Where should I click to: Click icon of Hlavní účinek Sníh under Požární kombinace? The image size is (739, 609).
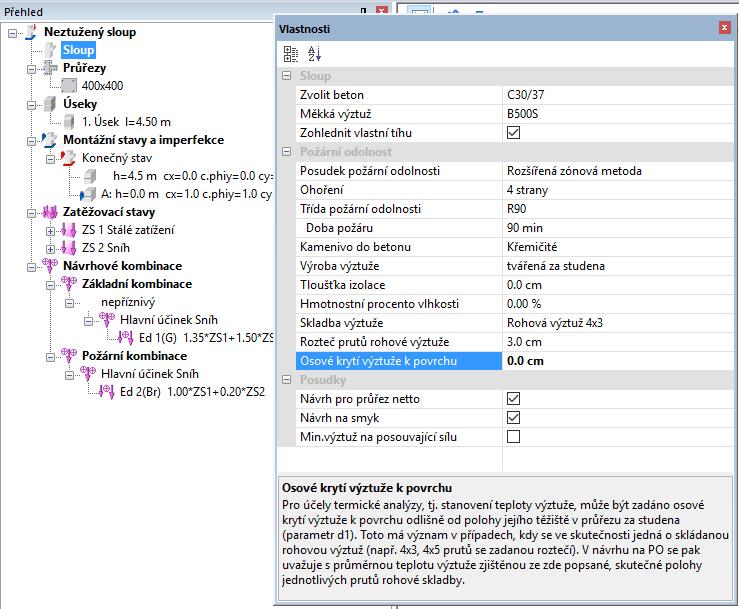click(x=88, y=374)
